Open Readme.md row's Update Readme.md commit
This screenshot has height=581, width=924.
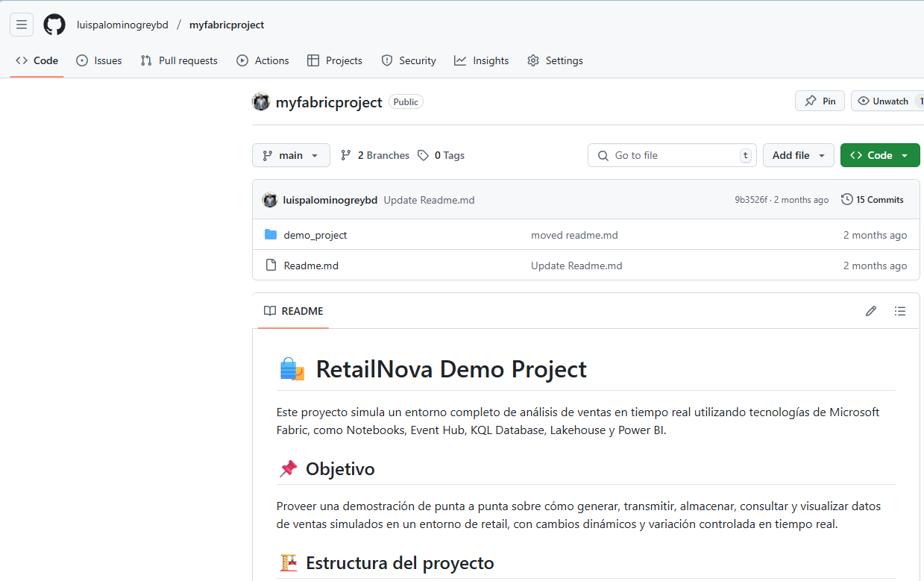[x=576, y=266]
